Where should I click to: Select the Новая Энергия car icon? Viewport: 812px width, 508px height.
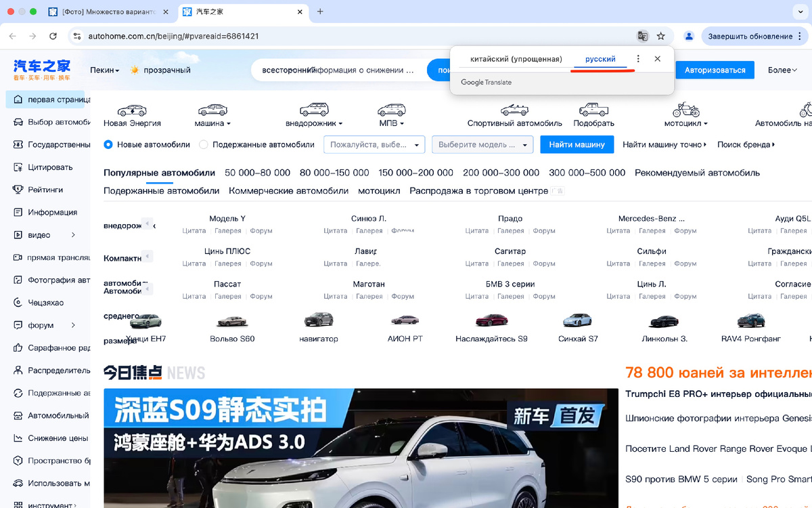(x=132, y=110)
